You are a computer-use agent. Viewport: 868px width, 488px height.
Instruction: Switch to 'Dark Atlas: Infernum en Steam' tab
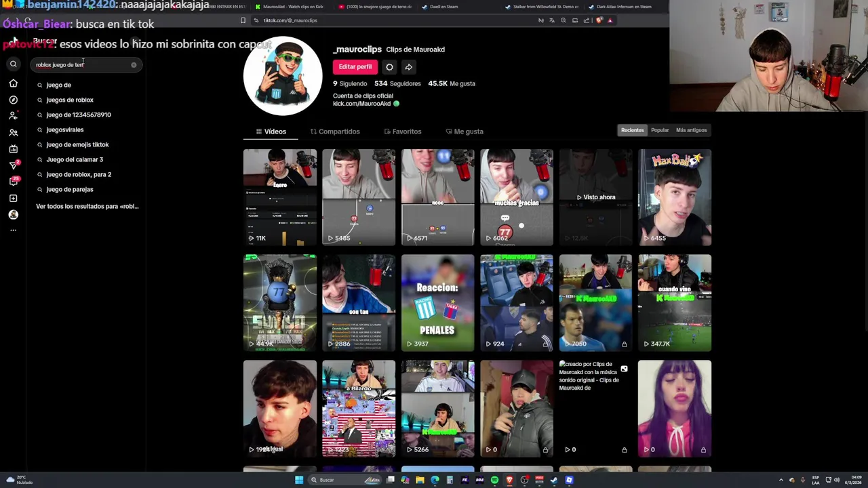tap(620, 7)
